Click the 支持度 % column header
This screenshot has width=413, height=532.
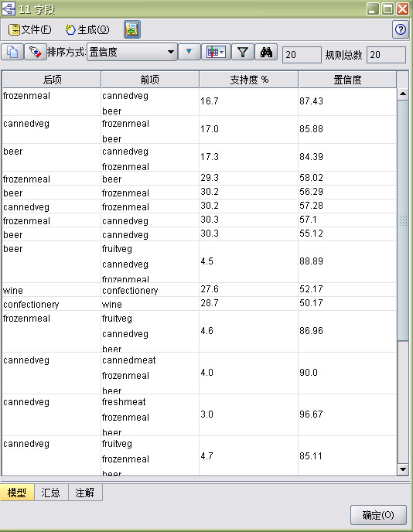click(x=249, y=80)
